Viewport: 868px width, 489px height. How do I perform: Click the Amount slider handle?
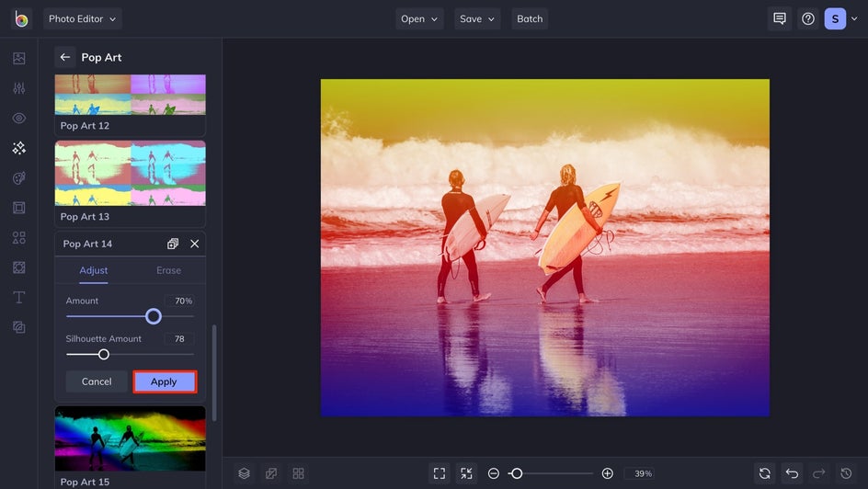tap(154, 316)
